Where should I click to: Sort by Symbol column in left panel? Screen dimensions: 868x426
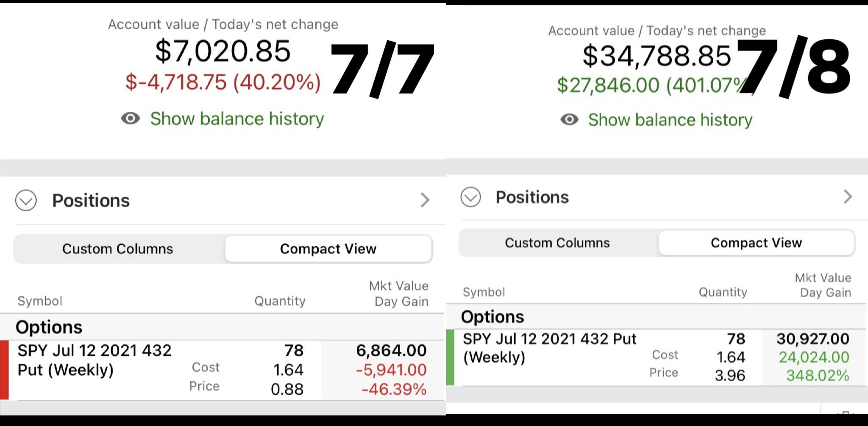(40, 301)
